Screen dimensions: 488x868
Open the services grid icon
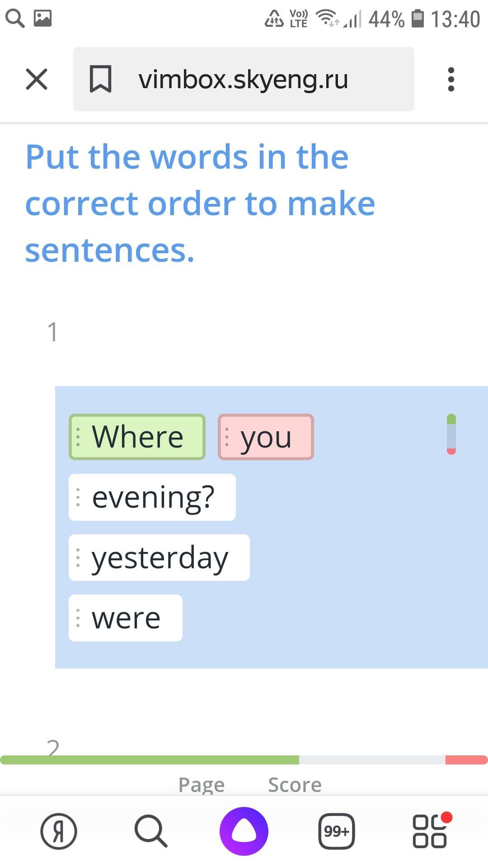[x=430, y=831]
